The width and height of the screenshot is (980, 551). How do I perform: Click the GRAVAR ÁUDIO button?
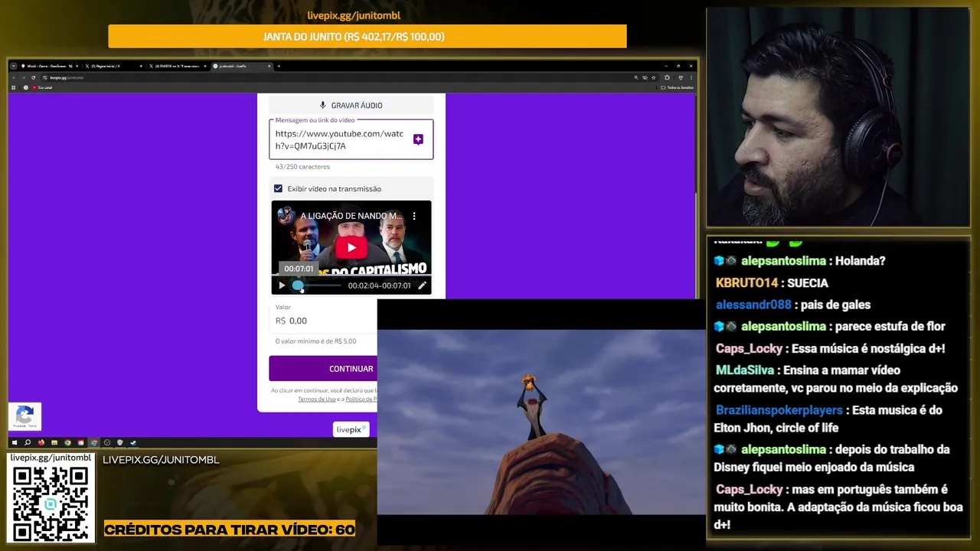[351, 105]
